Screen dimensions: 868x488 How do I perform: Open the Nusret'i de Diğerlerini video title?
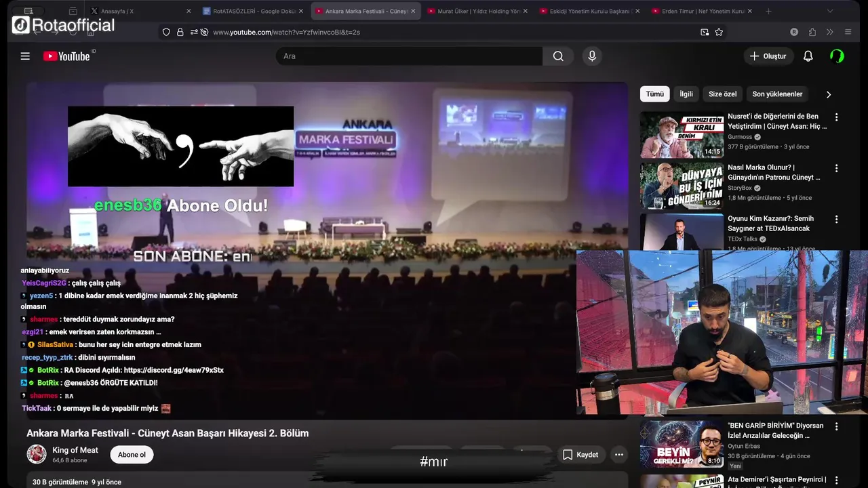pyautogui.click(x=777, y=121)
